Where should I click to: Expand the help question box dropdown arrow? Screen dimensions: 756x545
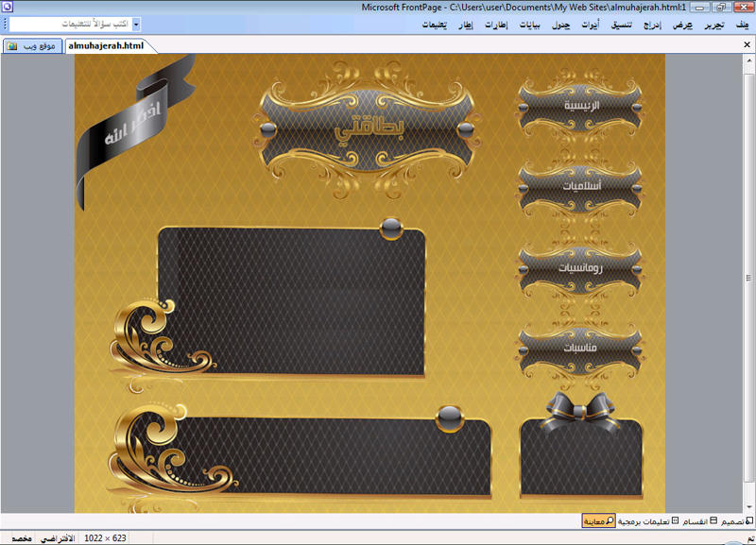click(136, 25)
